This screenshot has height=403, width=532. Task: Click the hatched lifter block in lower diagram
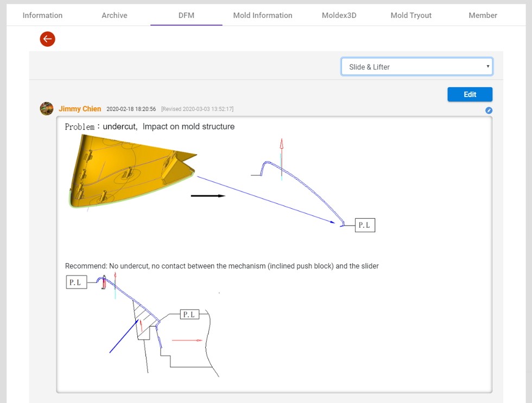[145, 316]
